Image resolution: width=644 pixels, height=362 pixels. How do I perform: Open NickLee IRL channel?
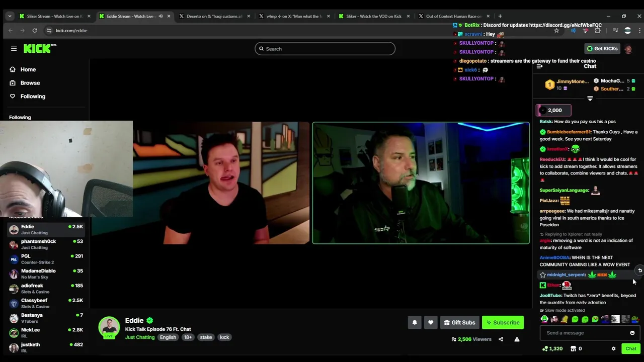click(46, 333)
